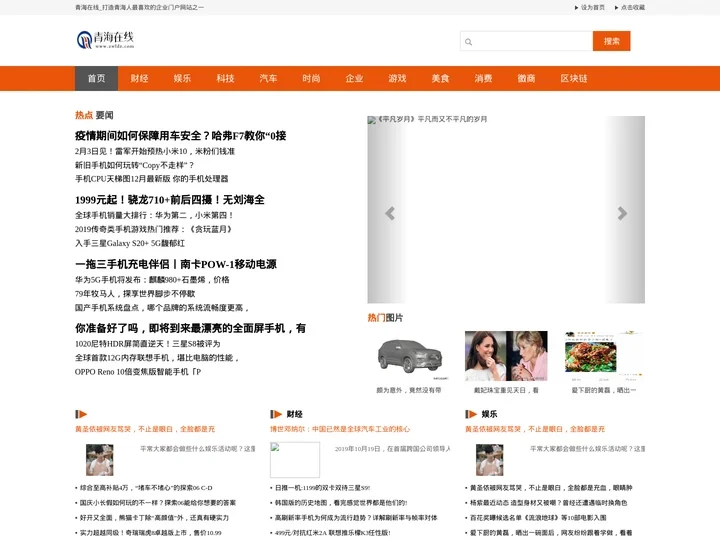Open article 79年牧马人，探享世界脚步不停歇
Viewport: 720px width, 540px height.
pyautogui.click(x=135, y=293)
